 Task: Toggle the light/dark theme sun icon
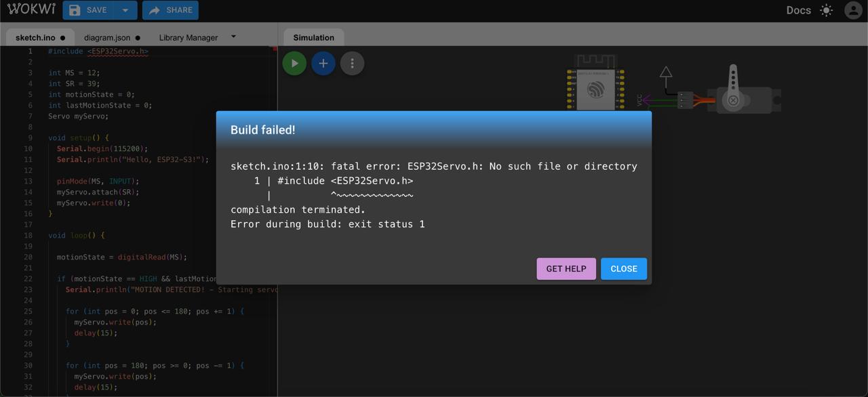click(x=826, y=10)
